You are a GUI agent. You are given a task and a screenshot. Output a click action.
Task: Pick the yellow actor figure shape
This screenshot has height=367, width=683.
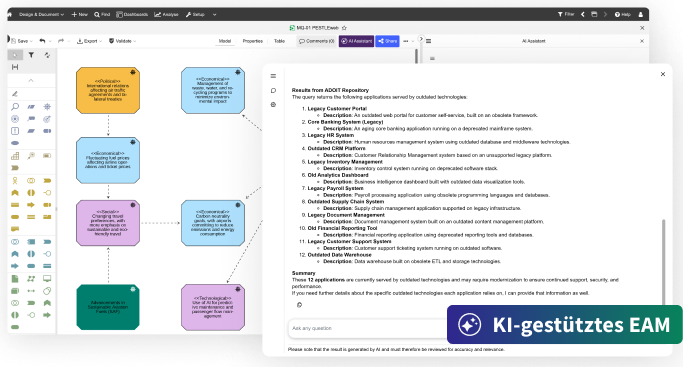tap(15, 180)
